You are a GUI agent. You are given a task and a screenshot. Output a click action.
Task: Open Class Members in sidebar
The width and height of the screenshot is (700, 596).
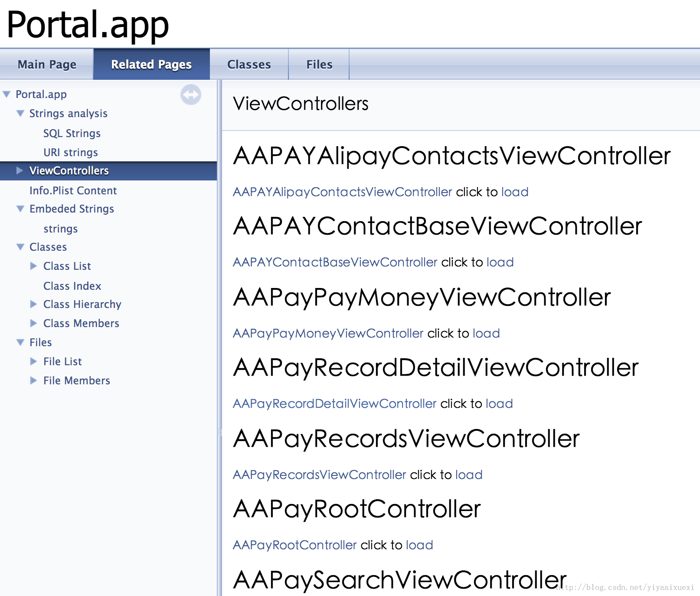(82, 323)
